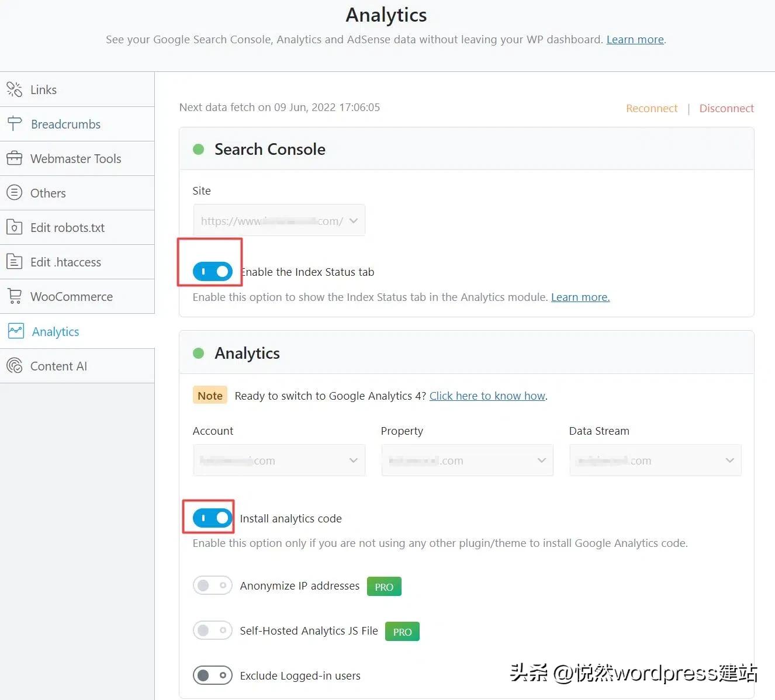775x700 pixels.
Task: Click the yellow Note label
Action: pos(210,396)
